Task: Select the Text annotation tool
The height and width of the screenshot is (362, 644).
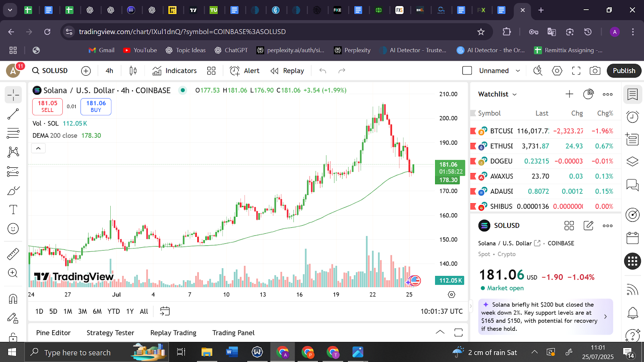Action: click(13, 210)
